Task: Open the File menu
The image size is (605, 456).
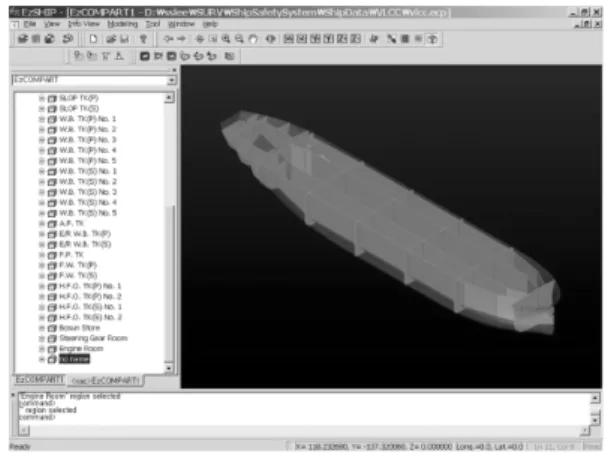Action: (x=30, y=24)
